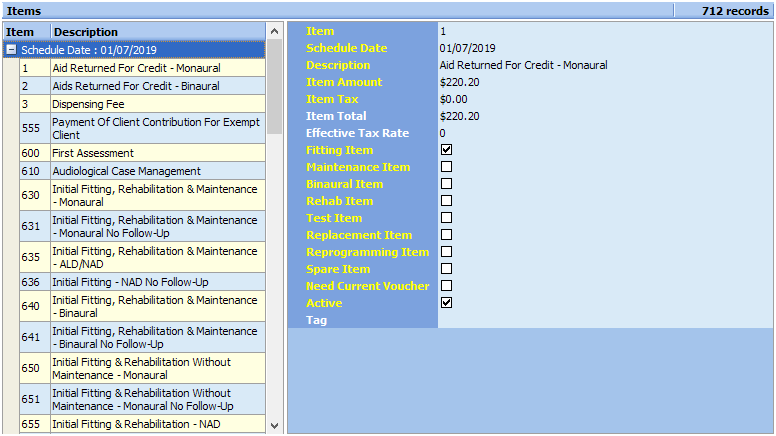Screen dimensions: 776x436
Task: Toggle the Fitting Item checkbox
Action: [446, 149]
